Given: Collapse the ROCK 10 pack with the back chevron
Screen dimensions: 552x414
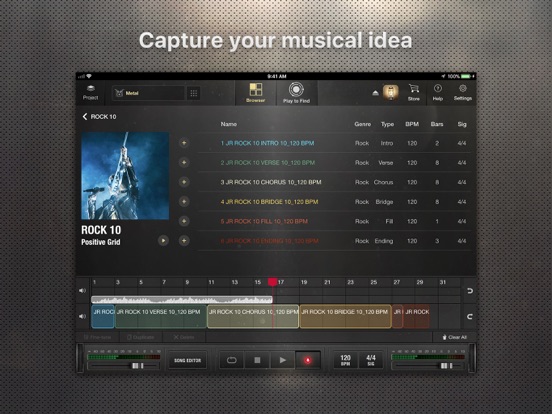Looking at the screenshot, I should tap(85, 117).
